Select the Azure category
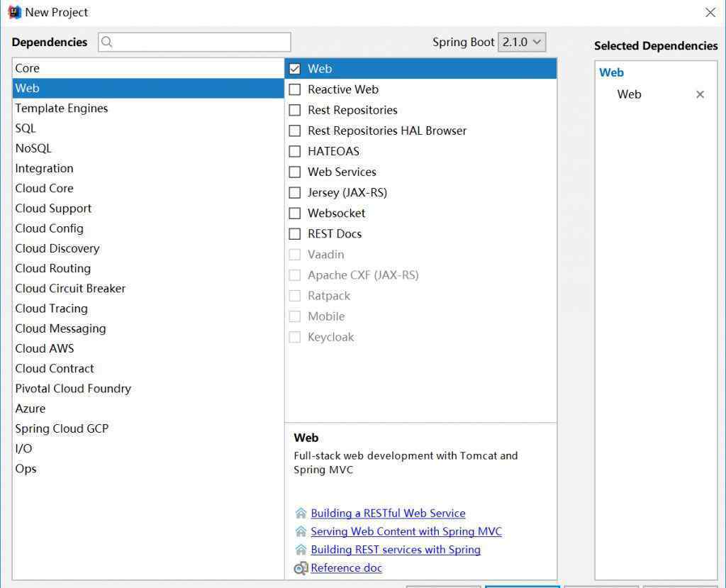The image size is (726, 588). pyautogui.click(x=148, y=409)
